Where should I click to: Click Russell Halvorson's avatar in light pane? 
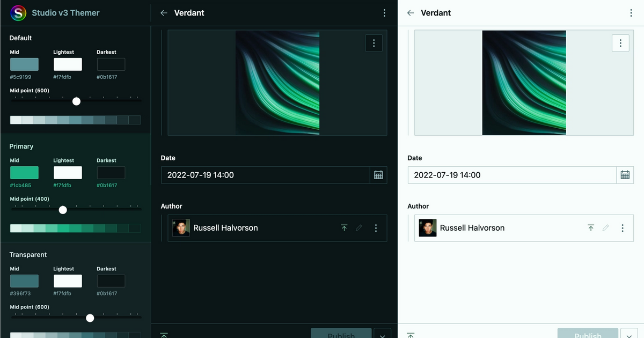428,228
